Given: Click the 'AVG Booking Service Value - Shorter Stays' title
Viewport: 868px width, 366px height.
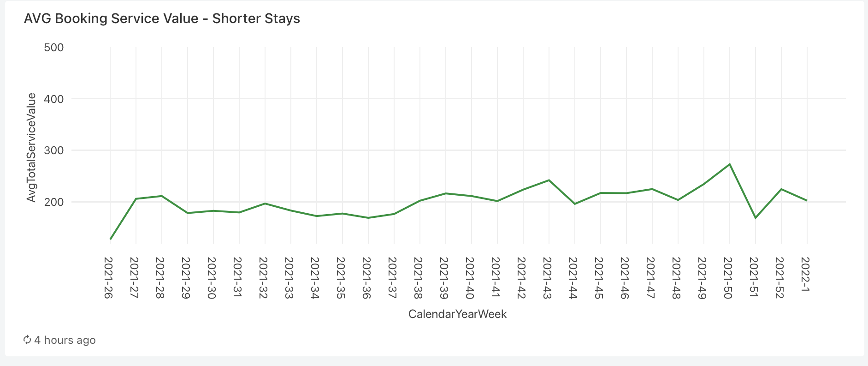Looking at the screenshot, I should [162, 18].
